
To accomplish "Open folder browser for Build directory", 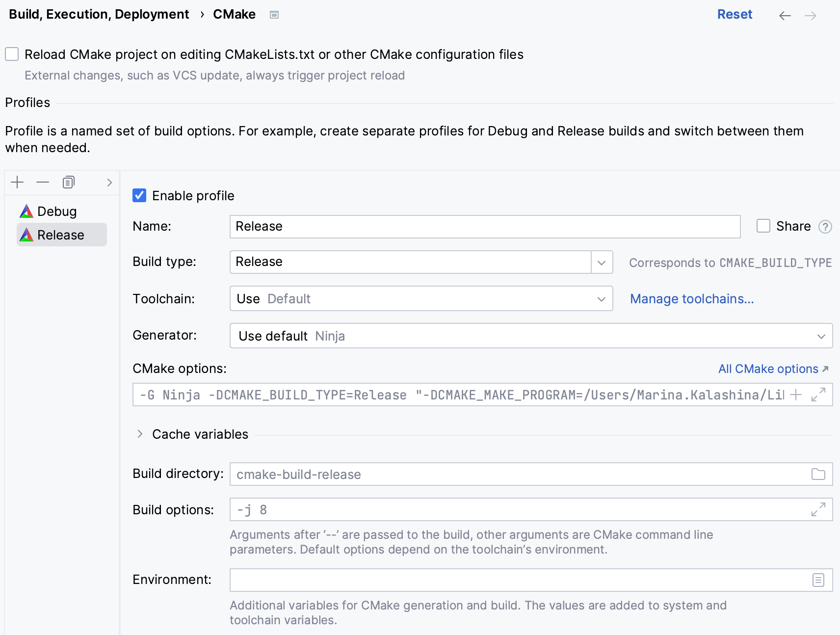I will pos(817,474).
